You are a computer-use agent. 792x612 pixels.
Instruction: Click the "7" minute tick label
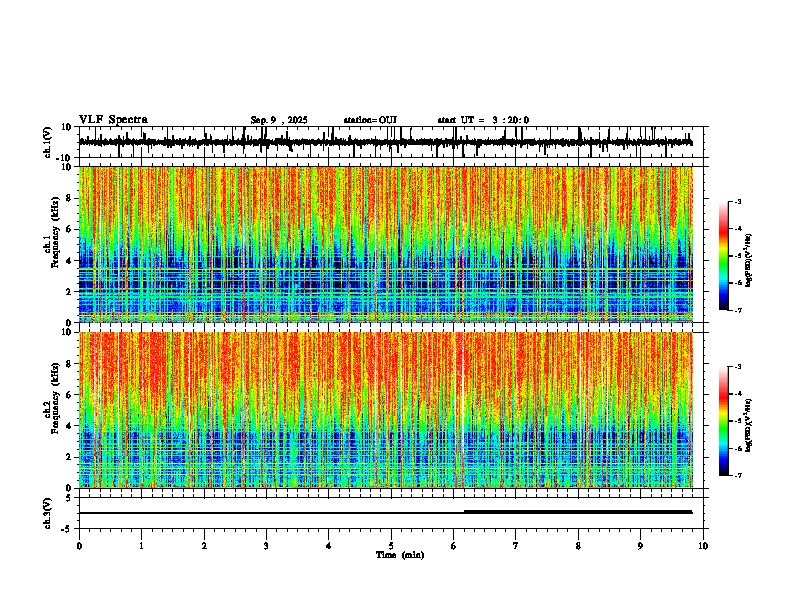pyautogui.click(x=516, y=546)
